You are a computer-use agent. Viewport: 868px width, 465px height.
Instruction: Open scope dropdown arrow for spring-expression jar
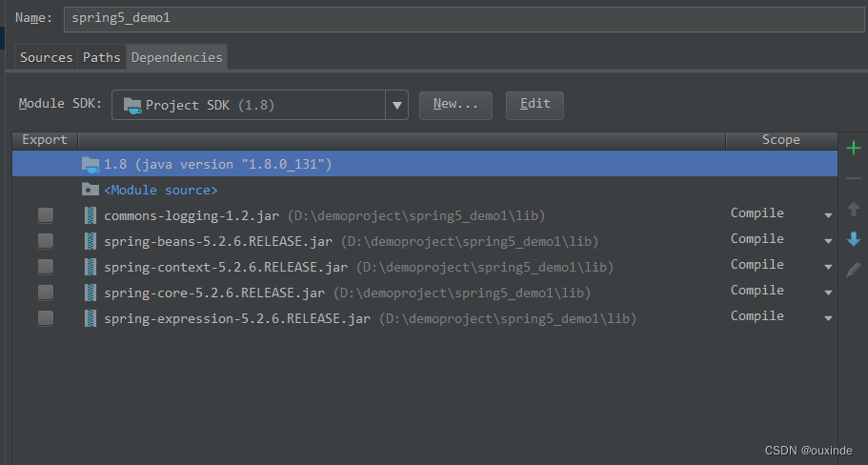pos(828,318)
